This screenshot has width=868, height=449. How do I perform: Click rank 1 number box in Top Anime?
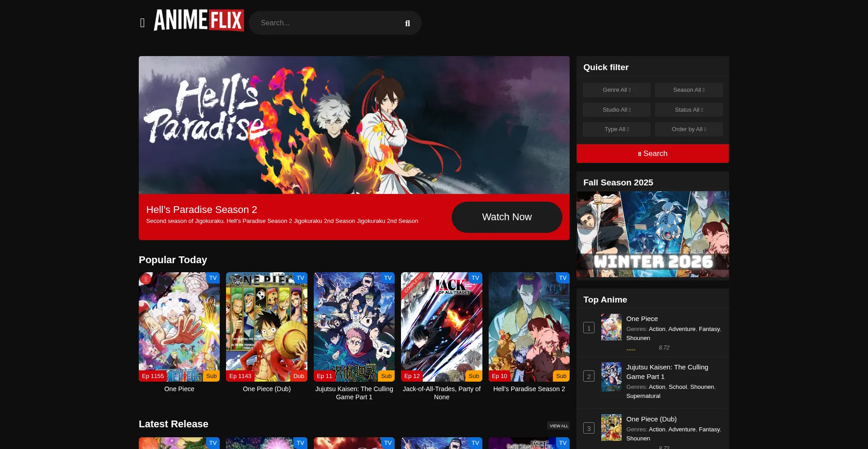(589, 328)
